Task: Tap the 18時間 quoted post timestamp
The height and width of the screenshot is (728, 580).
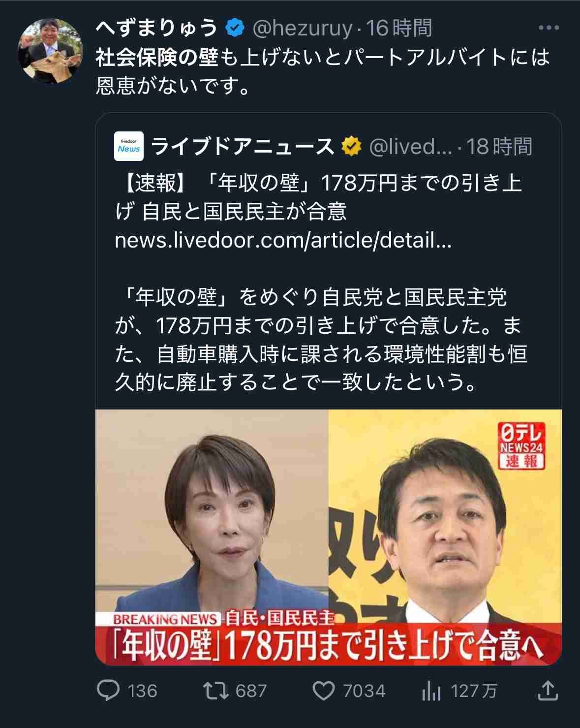Action: (x=499, y=146)
